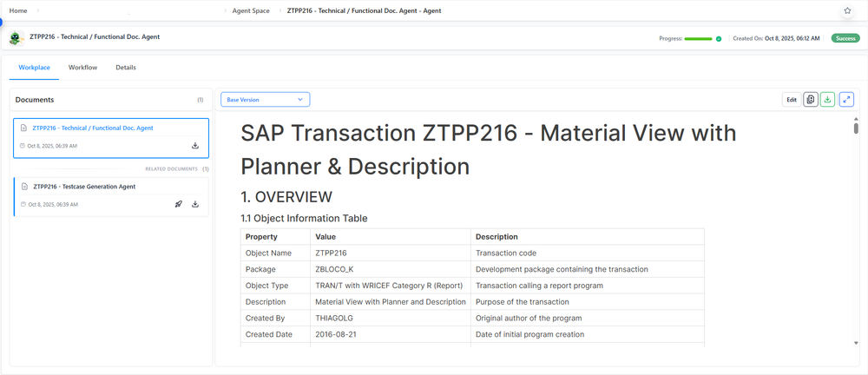This screenshot has width=868, height=375.
Task: Click the copy document icon
Action: tap(811, 100)
